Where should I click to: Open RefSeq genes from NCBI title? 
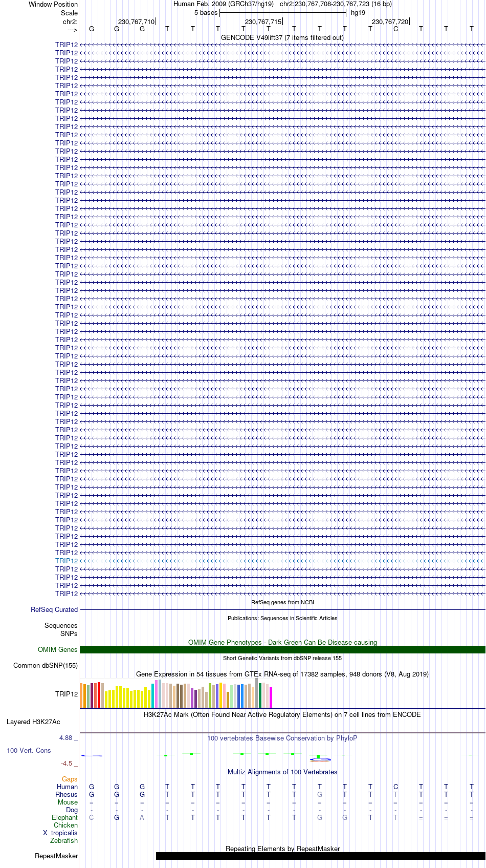282,602
